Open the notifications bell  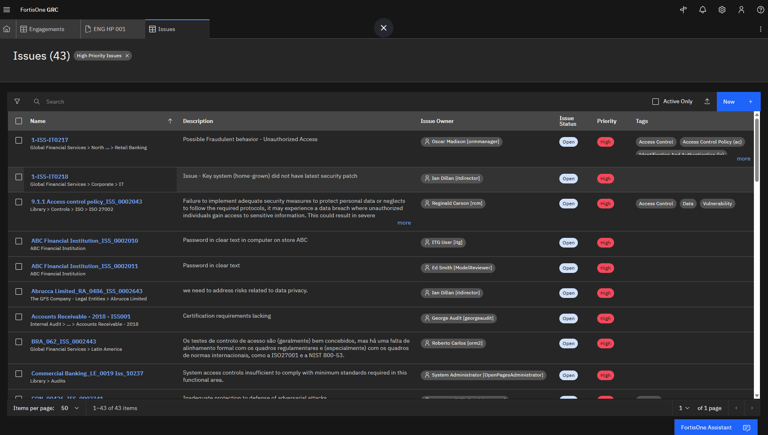702,10
